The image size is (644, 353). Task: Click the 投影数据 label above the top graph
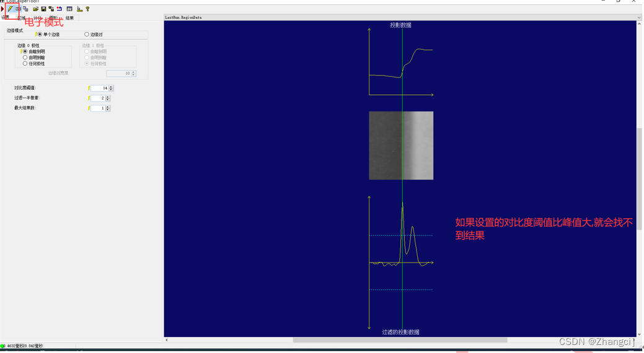tap(400, 25)
